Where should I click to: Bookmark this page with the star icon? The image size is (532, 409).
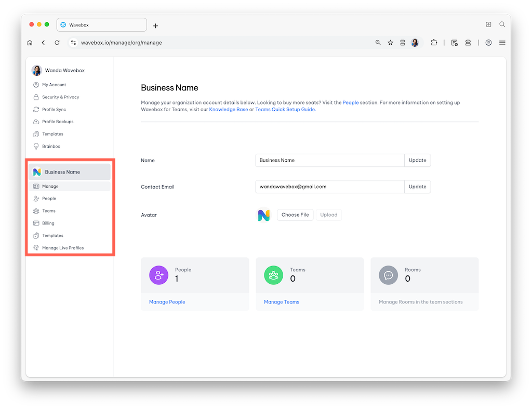tap(391, 43)
